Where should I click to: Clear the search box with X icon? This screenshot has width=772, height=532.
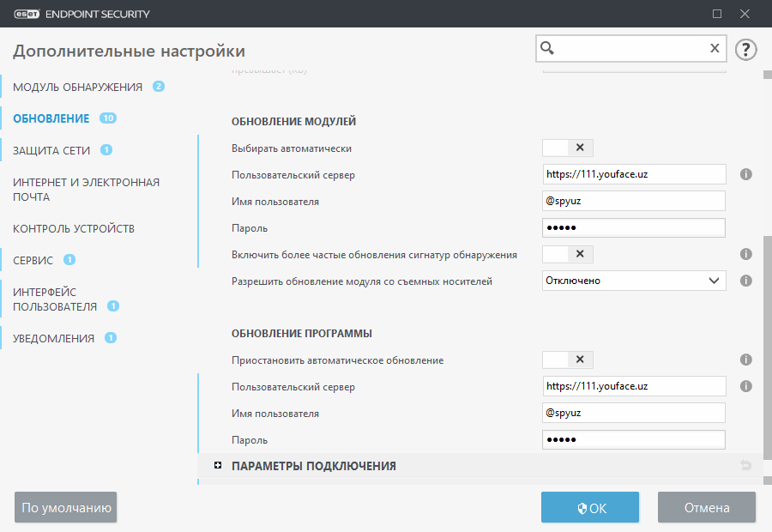point(715,48)
